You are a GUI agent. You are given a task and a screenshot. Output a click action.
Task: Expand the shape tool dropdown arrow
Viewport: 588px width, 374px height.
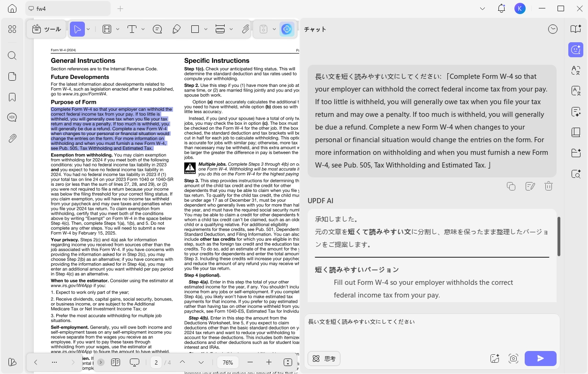pyautogui.click(x=205, y=29)
